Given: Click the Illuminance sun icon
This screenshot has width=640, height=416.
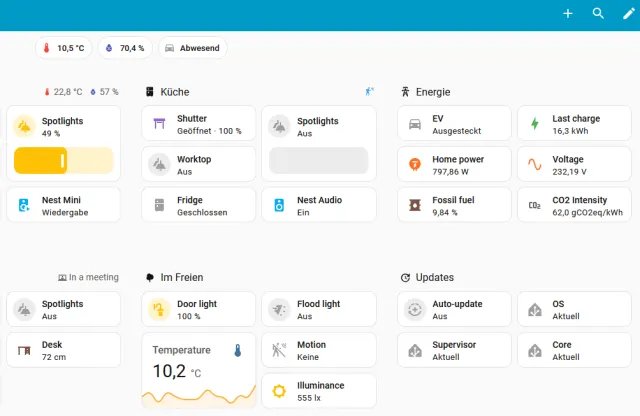Looking at the screenshot, I should [279, 391].
